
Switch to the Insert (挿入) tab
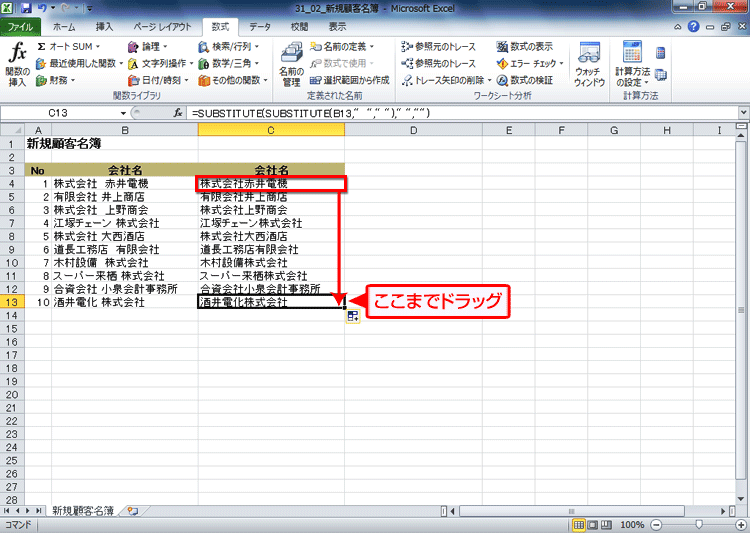104,27
